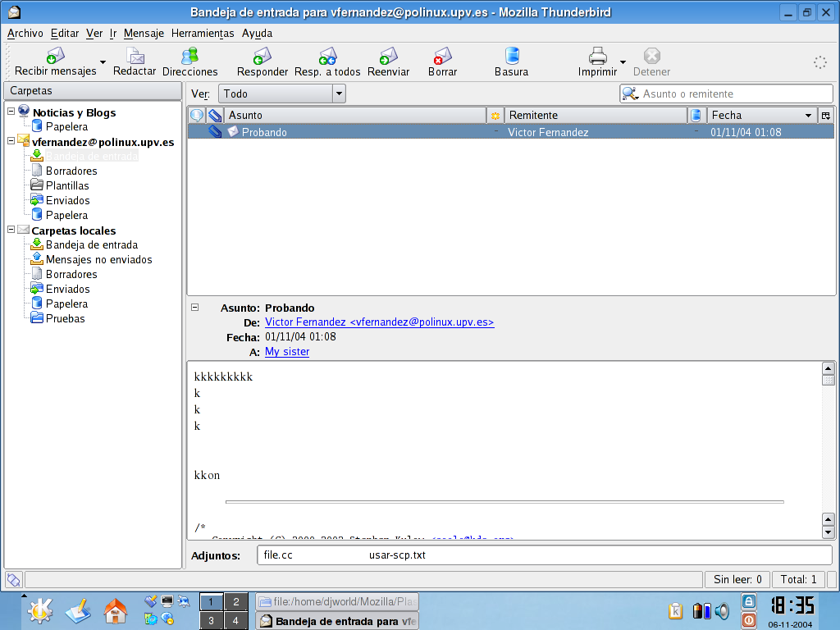Image resolution: width=840 pixels, height=630 pixels.
Task: Click the online/offline status bar icon
Action: [x=13, y=580]
